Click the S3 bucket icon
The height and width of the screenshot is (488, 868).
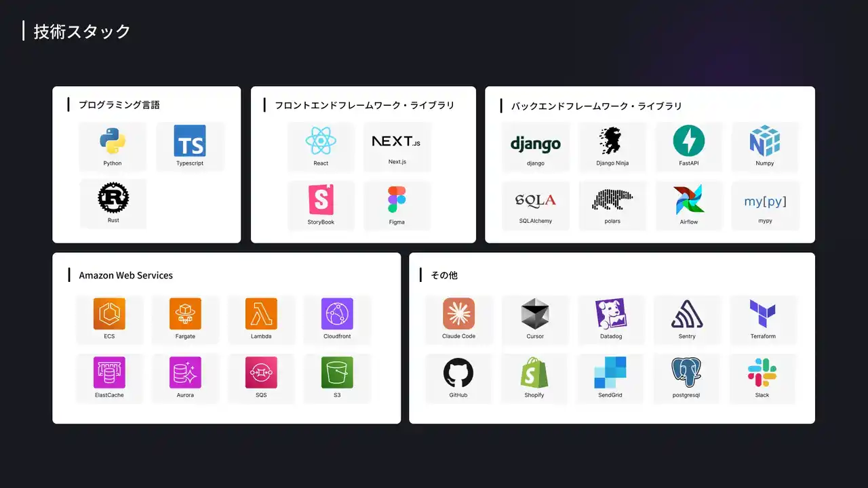point(337,373)
